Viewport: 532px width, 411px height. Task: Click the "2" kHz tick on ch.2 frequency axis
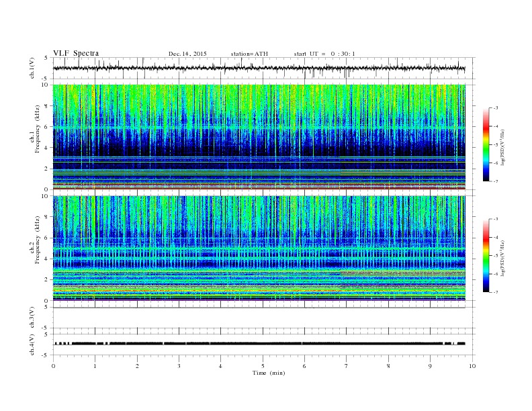tap(46, 280)
